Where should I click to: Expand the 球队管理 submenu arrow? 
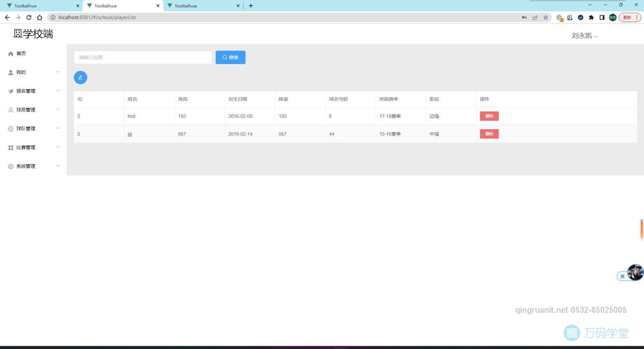58,128
